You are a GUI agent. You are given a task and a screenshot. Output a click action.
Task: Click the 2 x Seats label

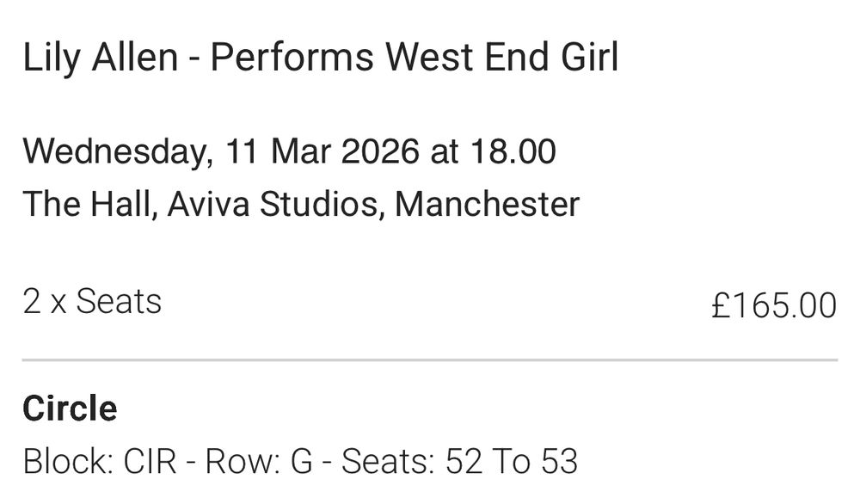point(92,302)
